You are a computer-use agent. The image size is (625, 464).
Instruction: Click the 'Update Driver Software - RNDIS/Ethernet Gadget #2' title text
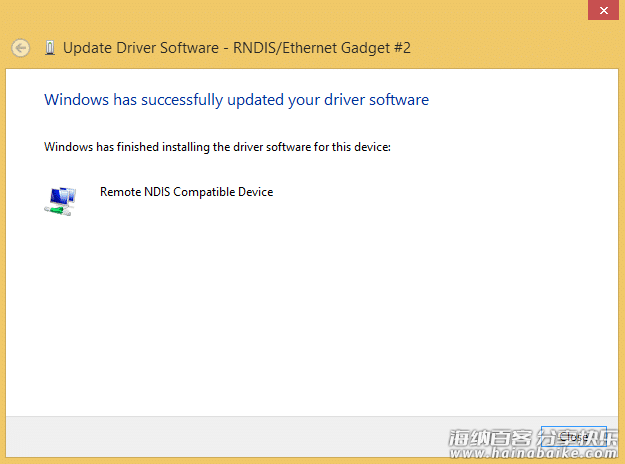click(237, 48)
